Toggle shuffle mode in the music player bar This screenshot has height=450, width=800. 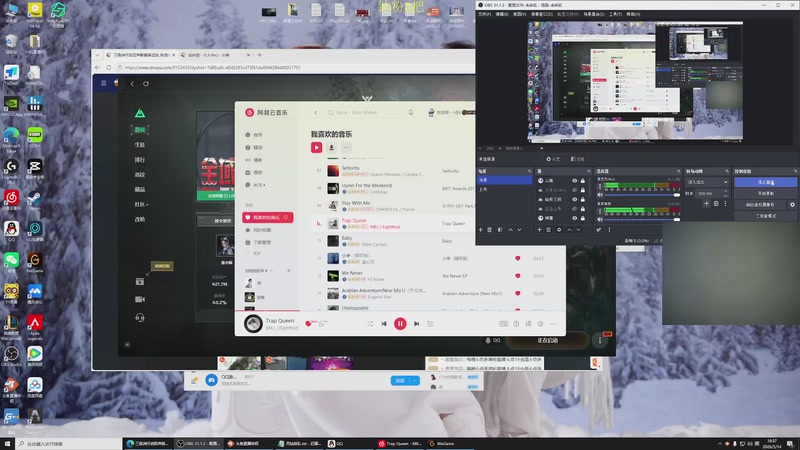point(370,324)
